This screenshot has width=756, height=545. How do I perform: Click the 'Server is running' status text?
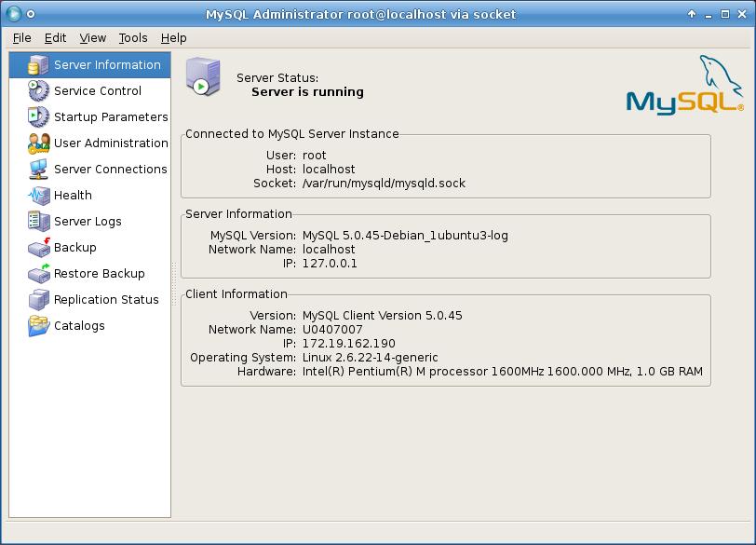(307, 91)
